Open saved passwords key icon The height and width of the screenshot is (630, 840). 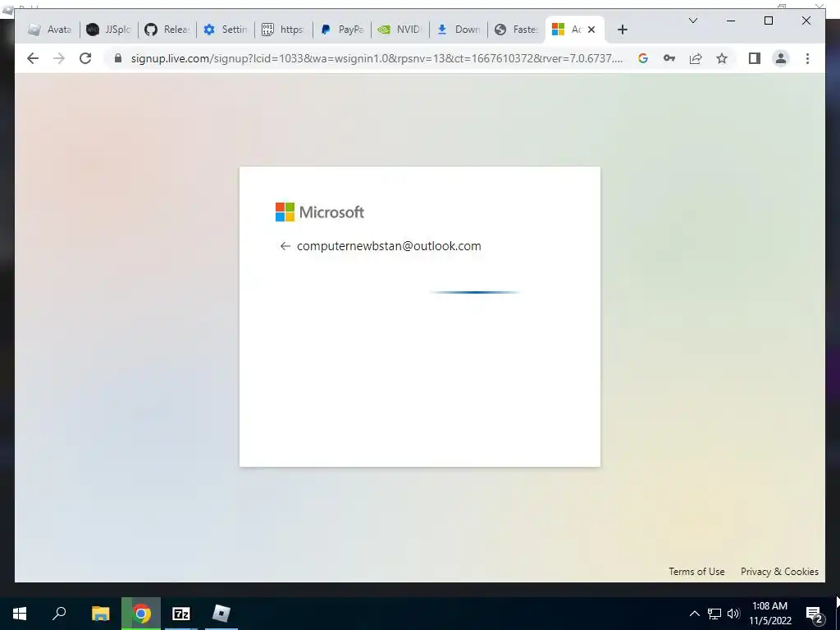coord(669,58)
